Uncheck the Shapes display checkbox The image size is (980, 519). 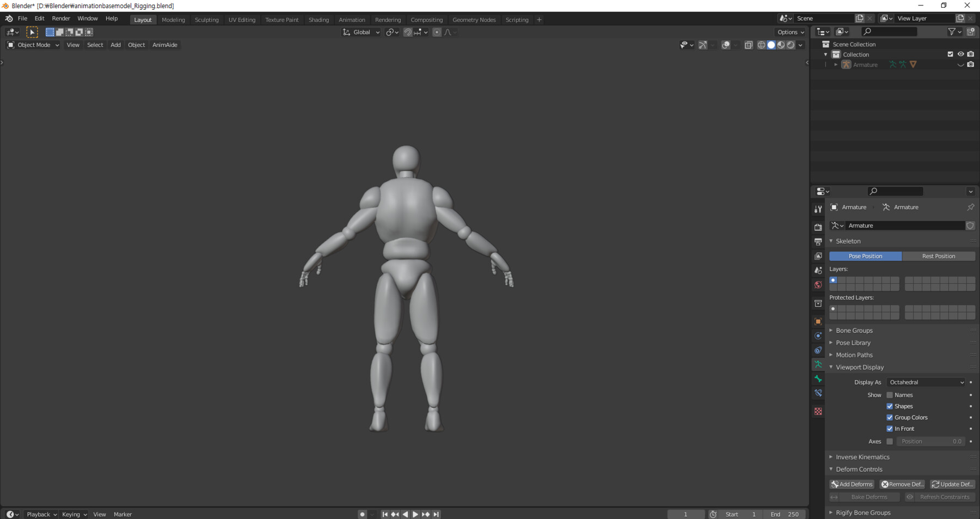click(890, 406)
